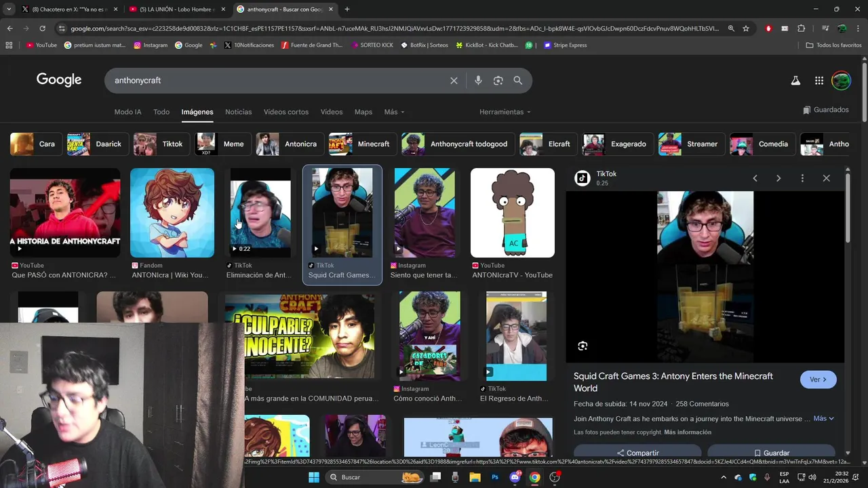Click inside the Google search box
Screen dimensions: 868x488
(x=278, y=81)
